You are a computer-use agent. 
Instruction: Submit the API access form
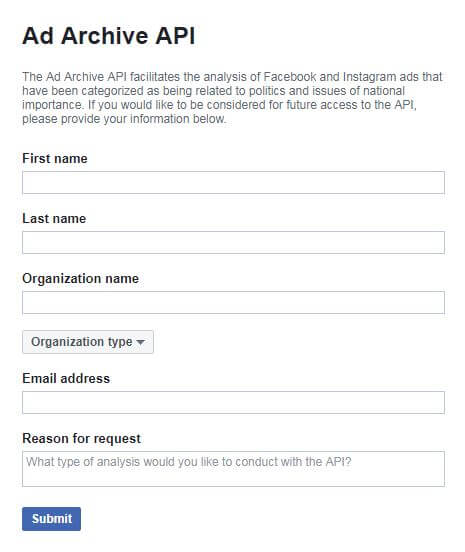tap(51, 519)
